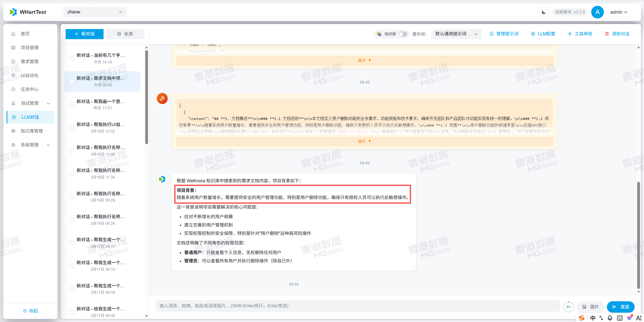This screenshot has width=644, height=322.
Task: Click the 0% context usage indicator
Action: pos(568,307)
